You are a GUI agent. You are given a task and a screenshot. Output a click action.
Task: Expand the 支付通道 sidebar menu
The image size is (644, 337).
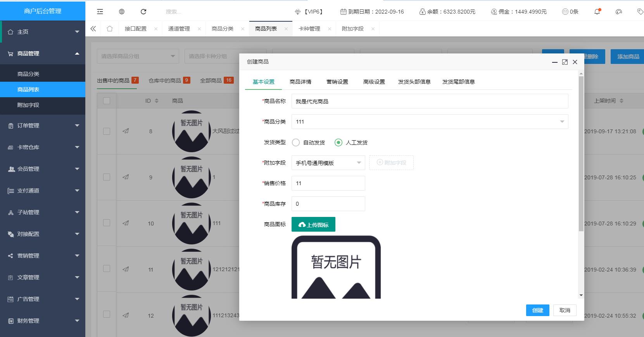coord(43,191)
